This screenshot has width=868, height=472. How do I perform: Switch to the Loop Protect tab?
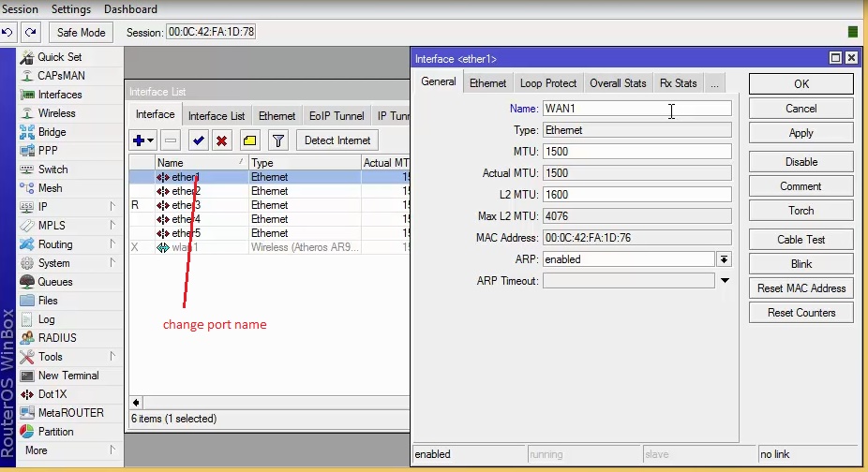click(548, 83)
